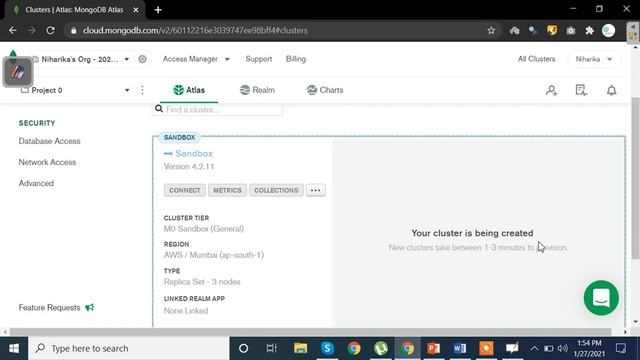Click the Cortana circle icon
The width and height of the screenshot is (640, 360).
click(244, 348)
